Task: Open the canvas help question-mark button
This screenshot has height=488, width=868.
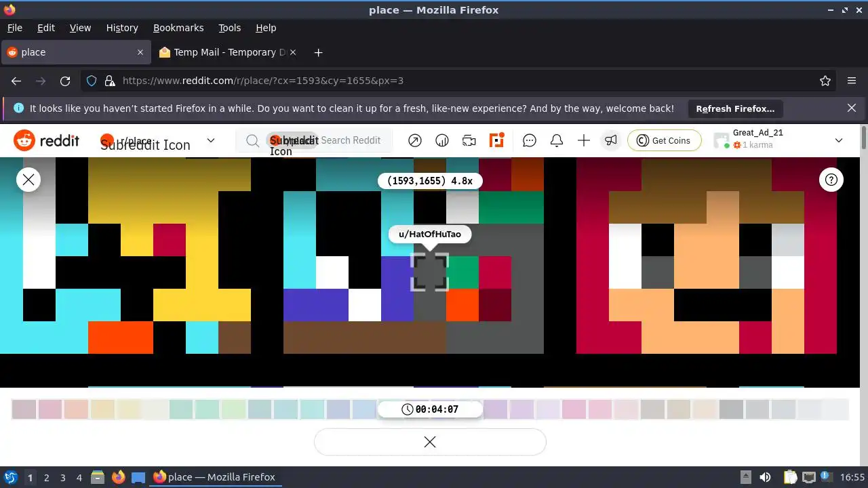Action: pyautogui.click(x=831, y=180)
